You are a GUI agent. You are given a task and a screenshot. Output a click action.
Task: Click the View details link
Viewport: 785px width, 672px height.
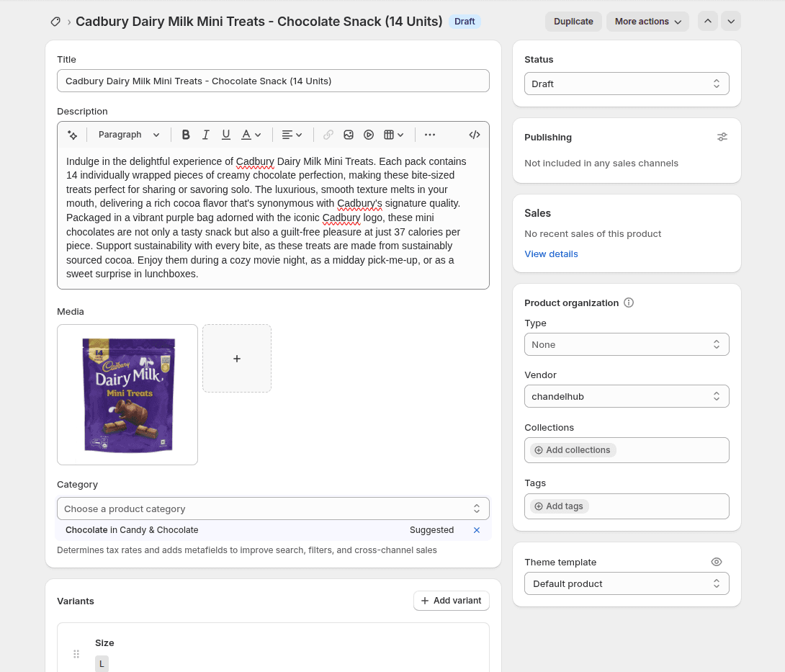551,254
